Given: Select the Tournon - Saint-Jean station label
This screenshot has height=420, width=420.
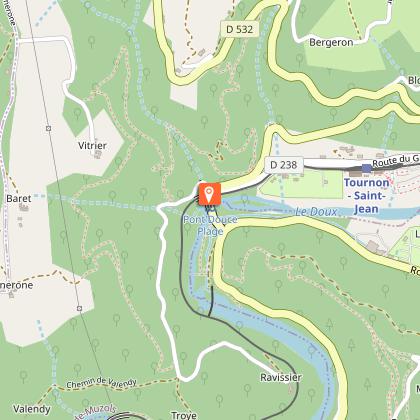Looking at the screenshot, I should [x=366, y=196].
